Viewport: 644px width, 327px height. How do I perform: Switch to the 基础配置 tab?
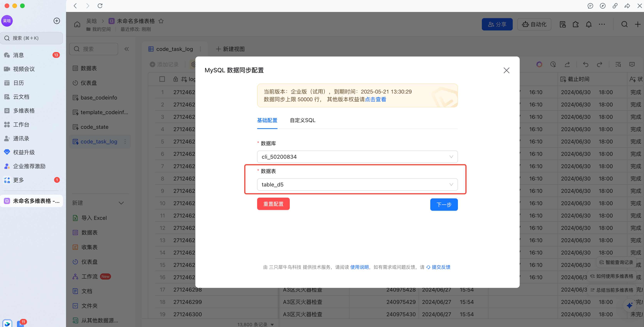(267, 120)
